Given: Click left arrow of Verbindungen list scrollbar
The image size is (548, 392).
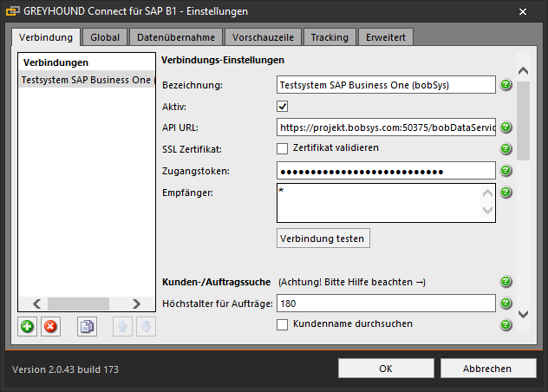Looking at the screenshot, I should (x=37, y=304).
